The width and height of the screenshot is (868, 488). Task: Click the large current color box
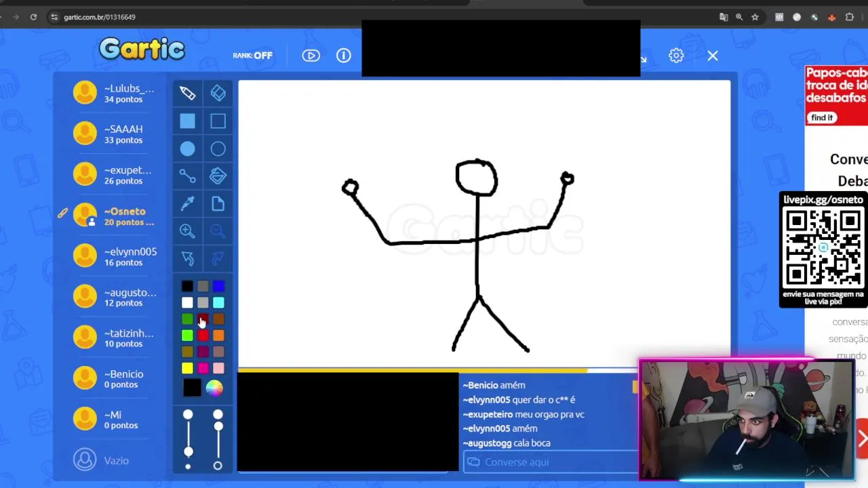192,388
